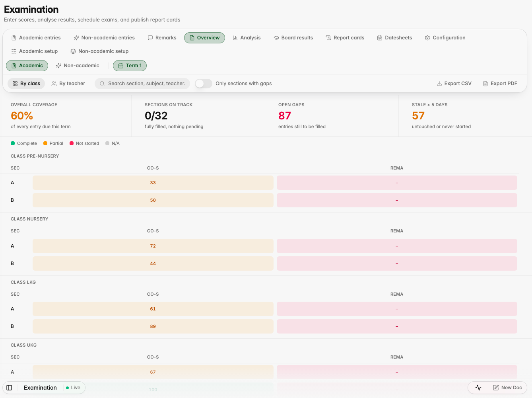Select the Academic filter chip
532x398 pixels.
click(x=27, y=66)
